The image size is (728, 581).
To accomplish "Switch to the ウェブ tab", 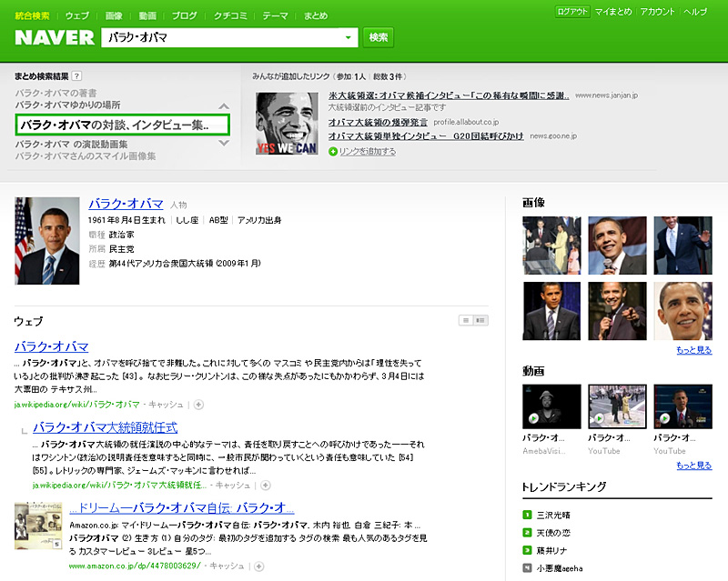I will point(77,15).
